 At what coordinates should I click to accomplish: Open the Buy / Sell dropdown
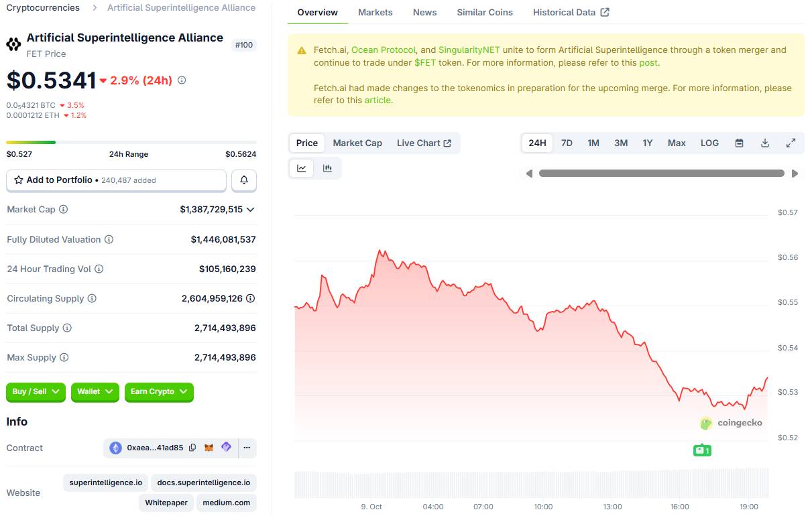pos(36,392)
